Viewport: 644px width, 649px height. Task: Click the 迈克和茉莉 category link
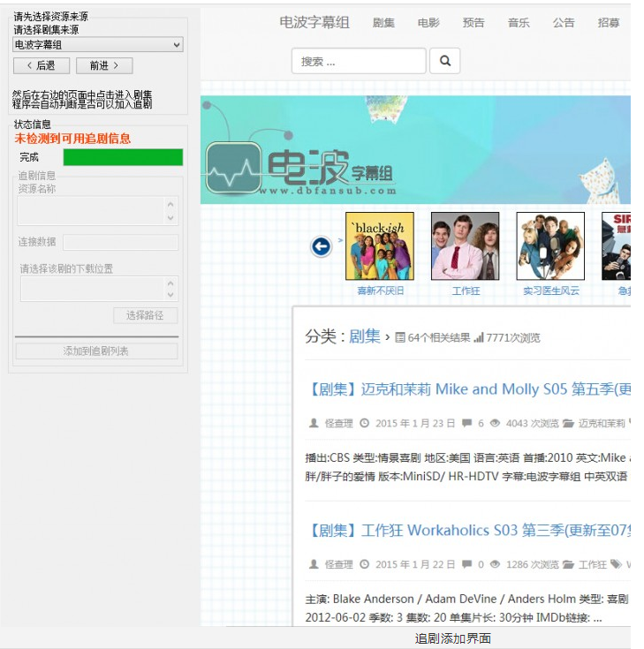pyautogui.click(x=602, y=424)
